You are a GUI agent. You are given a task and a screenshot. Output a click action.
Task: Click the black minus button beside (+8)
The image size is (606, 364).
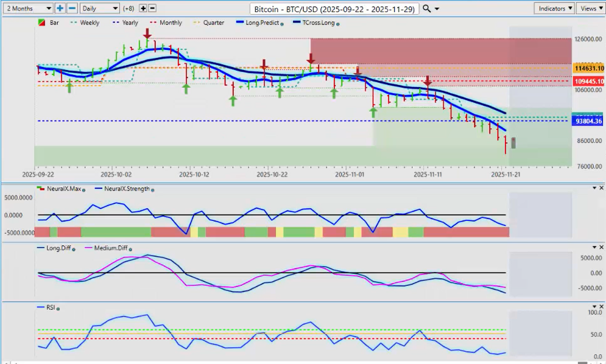coord(152,9)
